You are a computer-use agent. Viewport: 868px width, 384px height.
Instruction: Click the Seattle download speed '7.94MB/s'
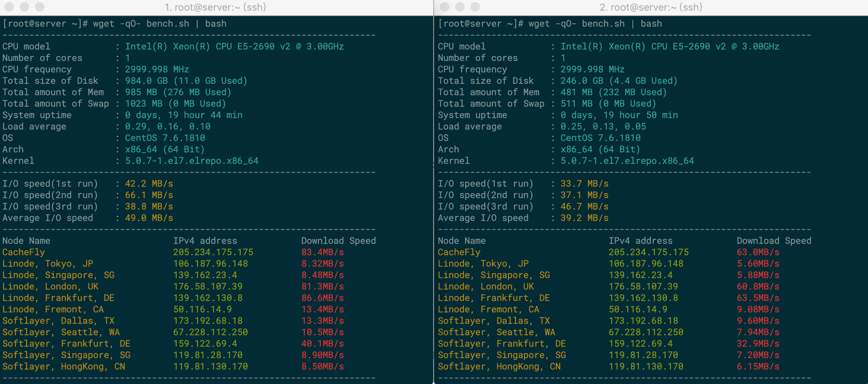[x=758, y=332]
